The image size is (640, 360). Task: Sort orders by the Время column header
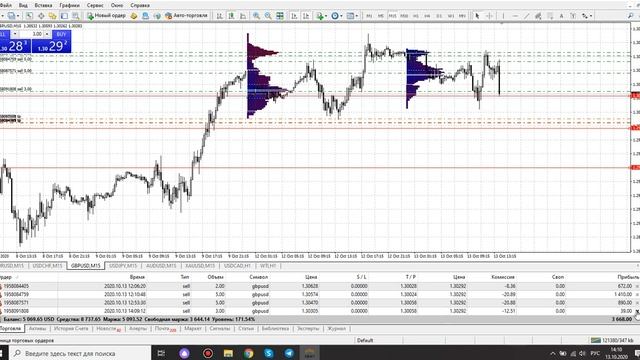(137, 277)
